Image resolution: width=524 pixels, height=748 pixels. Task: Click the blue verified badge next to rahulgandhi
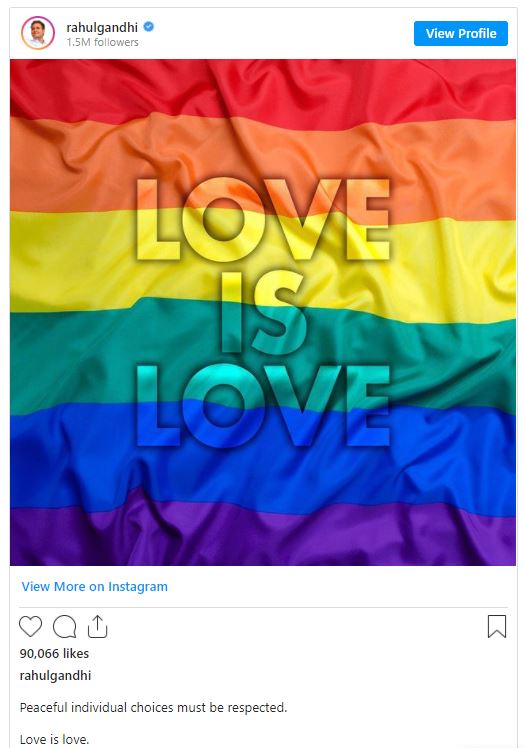149,27
